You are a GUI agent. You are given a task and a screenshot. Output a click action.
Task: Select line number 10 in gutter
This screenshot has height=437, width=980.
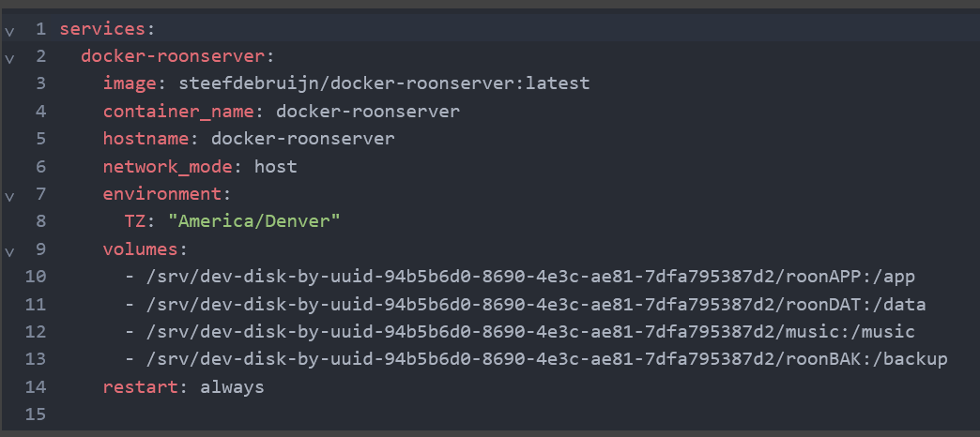tap(36, 277)
